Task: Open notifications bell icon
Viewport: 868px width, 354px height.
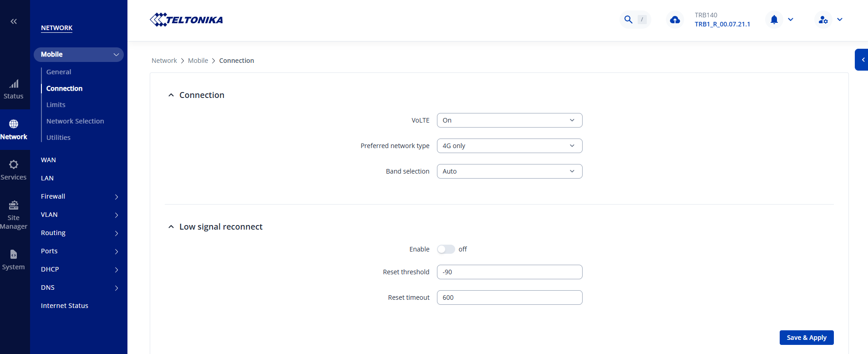Action: point(774,20)
